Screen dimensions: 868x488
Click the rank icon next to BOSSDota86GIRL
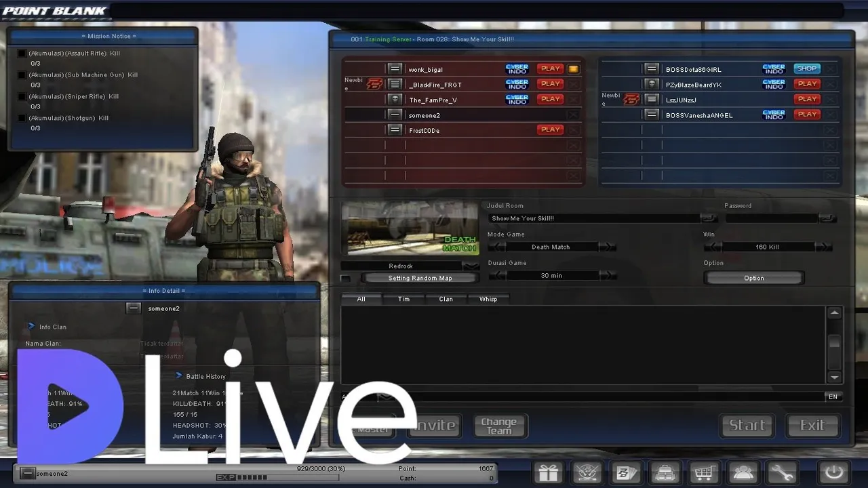coord(652,69)
